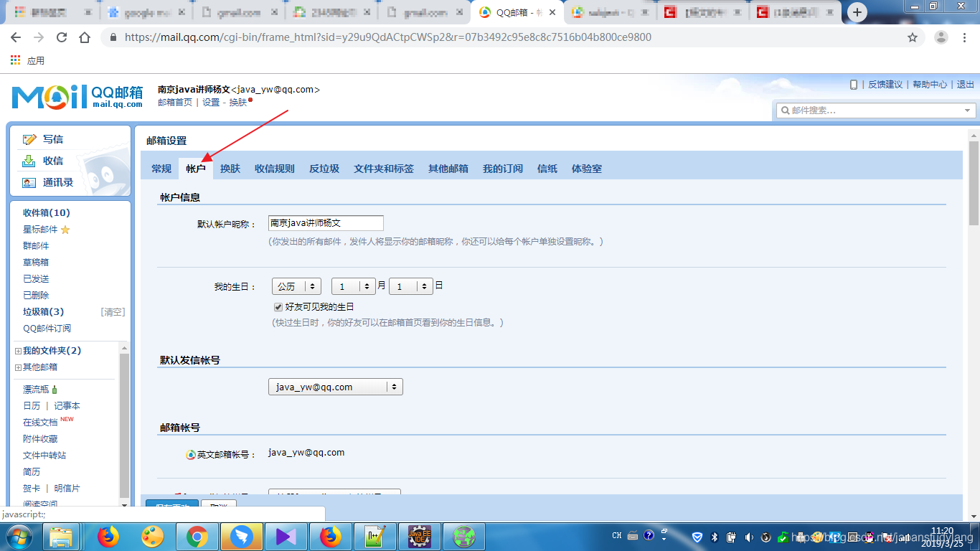980x551 pixels.
Task: Switch to the 其他邮箱 settings tab
Action: 448,169
